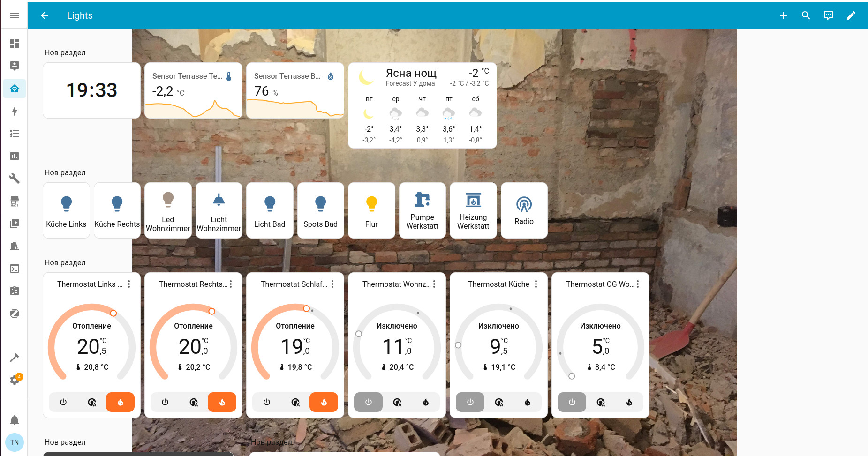Image resolution: width=868 pixels, height=456 pixels.
Task: Click Thermostat Rechts temperature slider handle
Action: (x=212, y=312)
